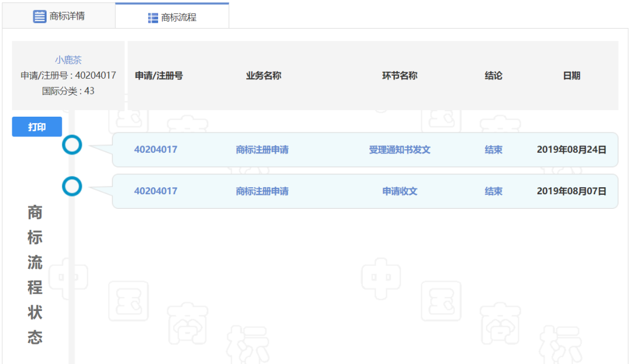Click 结束 in the 申请收文 row
The height and width of the screenshot is (364, 630).
[494, 191]
